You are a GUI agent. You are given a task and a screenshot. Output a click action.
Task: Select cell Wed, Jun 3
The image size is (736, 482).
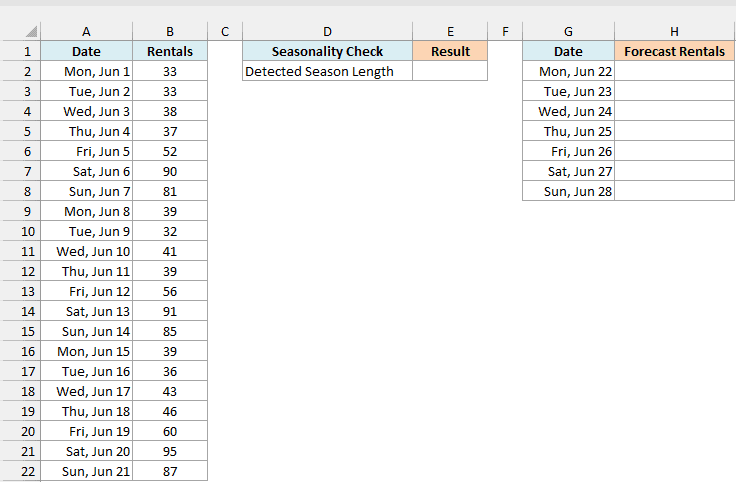(x=86, y=111)
